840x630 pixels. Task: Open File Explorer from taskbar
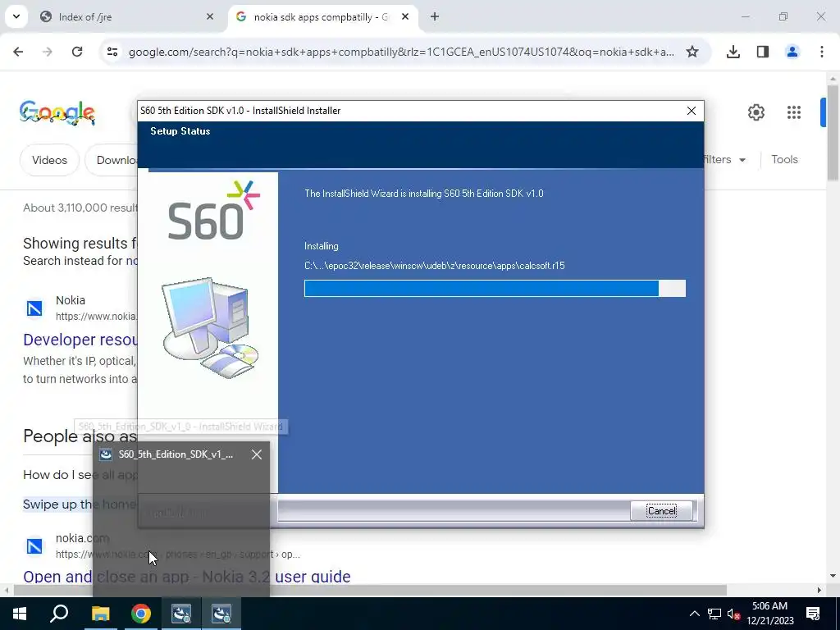(x=100, y=614)
